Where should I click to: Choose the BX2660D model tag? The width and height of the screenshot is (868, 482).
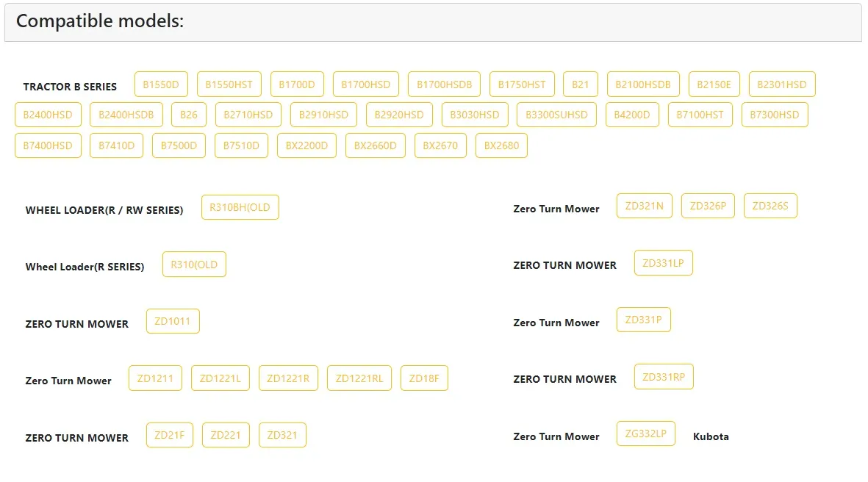coord(376,145)
